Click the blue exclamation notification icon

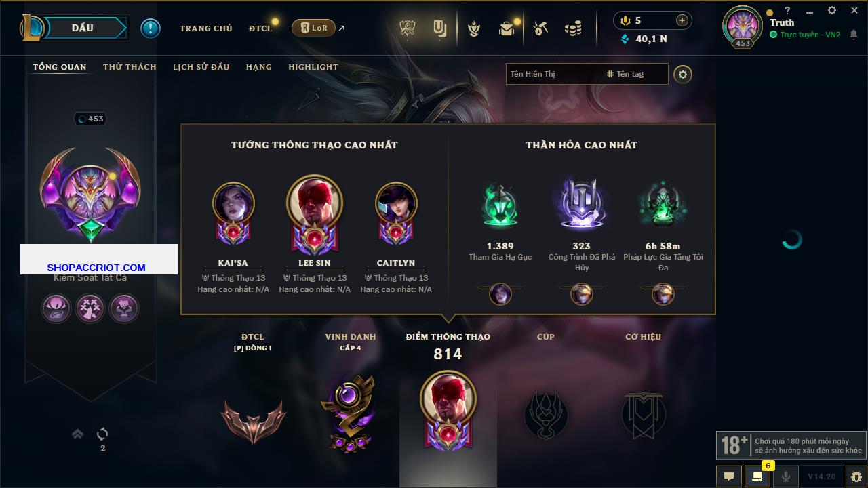click(x=151, y=28)
